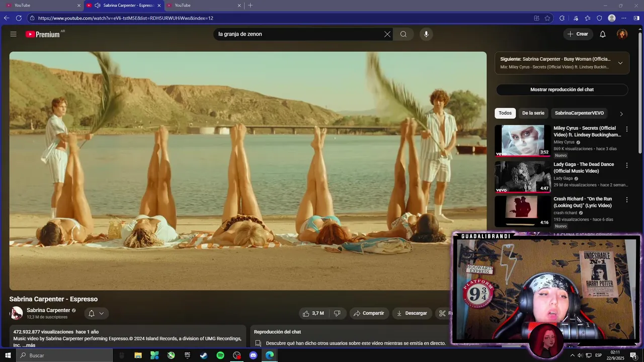The height and width of the screenshot is (362, 644).
Task: Click Lady Gaga - The Dead Dance title
Action: [x=584, y=167]
